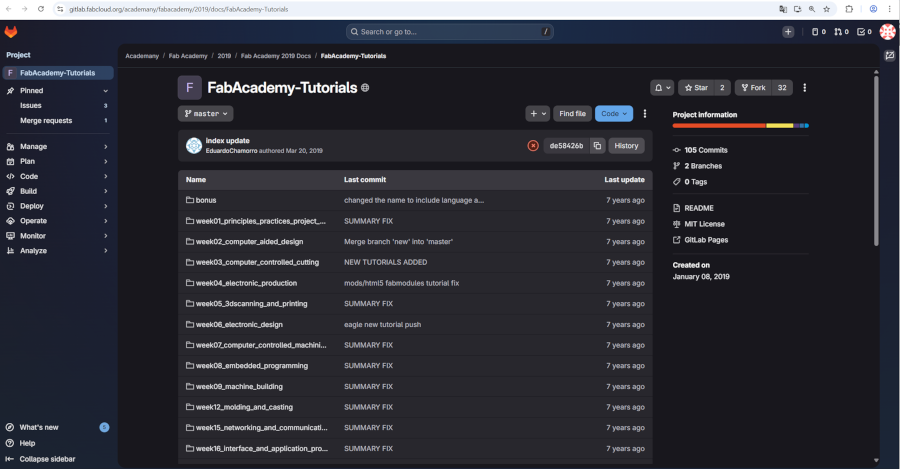Viewport: 900px width, 469px height.
Task: Click the site info icon in address bar
Action: click(60, 9)
